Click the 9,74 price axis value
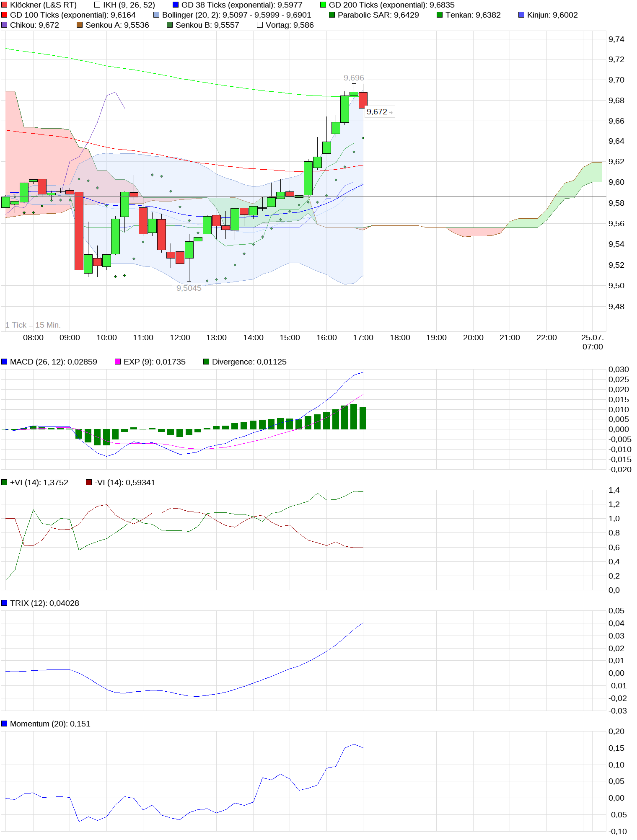Viewport: 637px width, 840px height. tap(616, 39)
